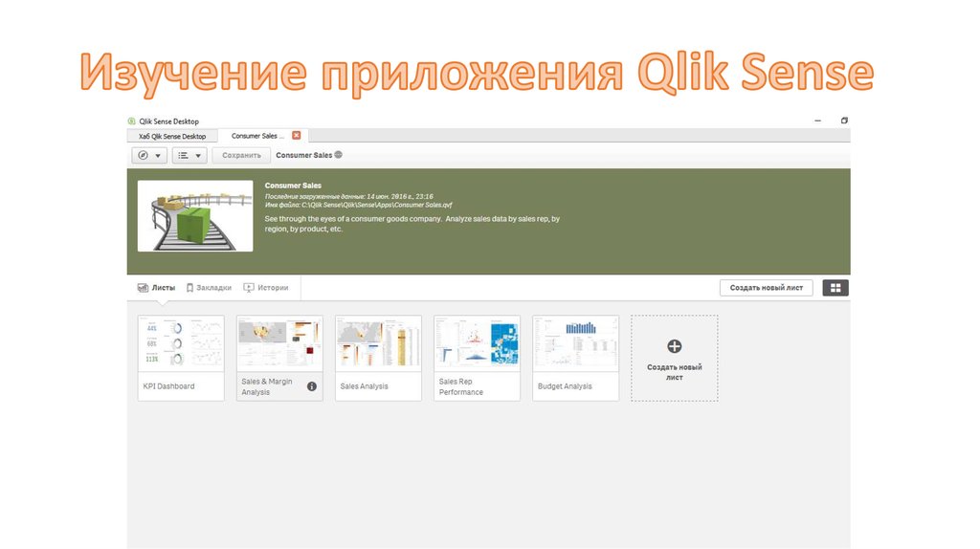Click the Закладки bookmark icon
This screenshot has width=980, height=549.
(x=189, y=288)
